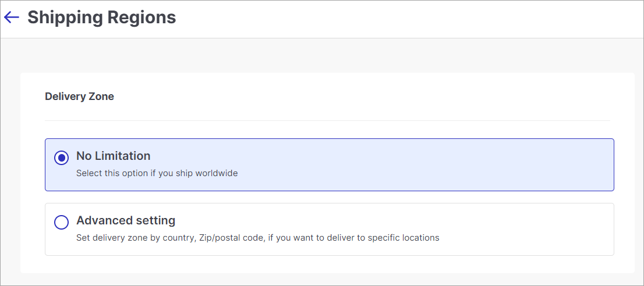Click the gray background above the panel
The image size is (644, 286).
tap(322, 55)
